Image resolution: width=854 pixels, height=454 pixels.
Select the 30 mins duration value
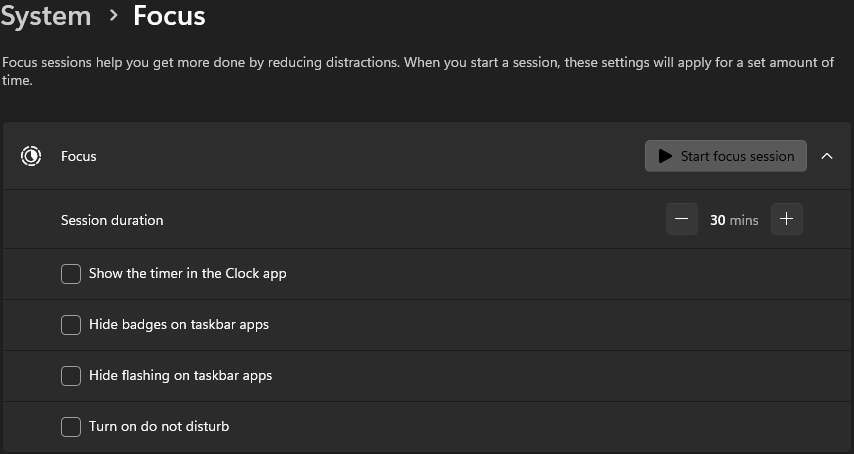(x=734, y=220)
